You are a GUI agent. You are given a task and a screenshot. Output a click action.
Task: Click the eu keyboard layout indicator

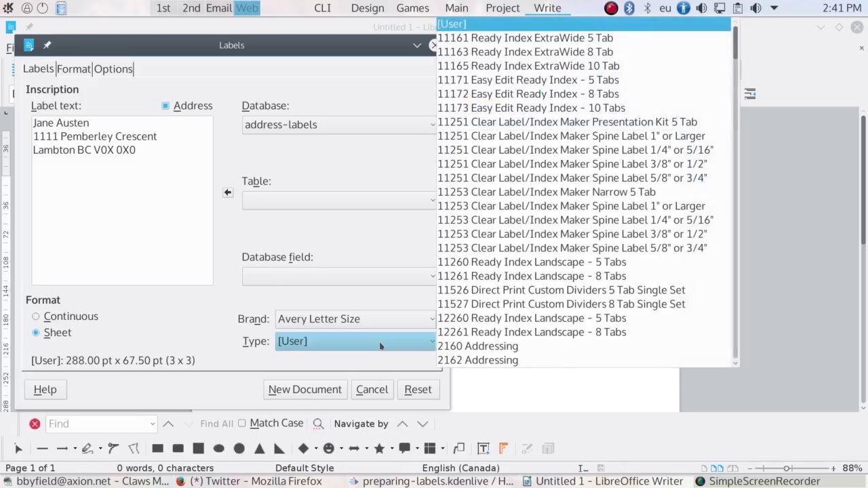tap(665, 8)
